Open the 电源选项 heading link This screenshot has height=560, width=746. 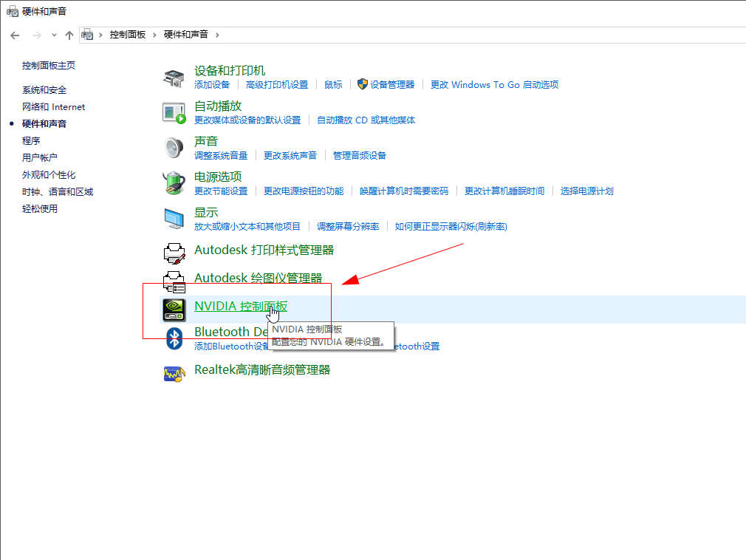218,177
